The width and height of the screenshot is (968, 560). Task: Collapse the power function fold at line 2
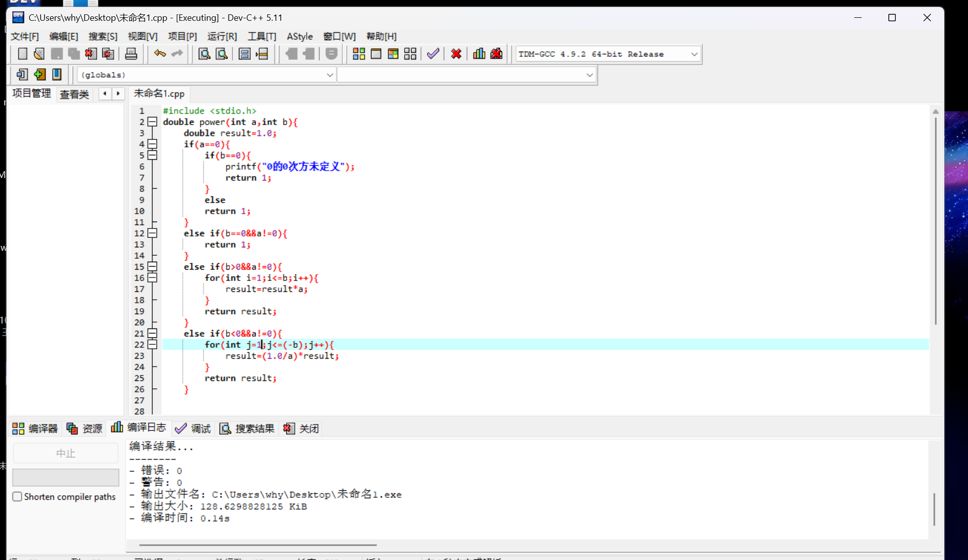[x=152, y=122]
